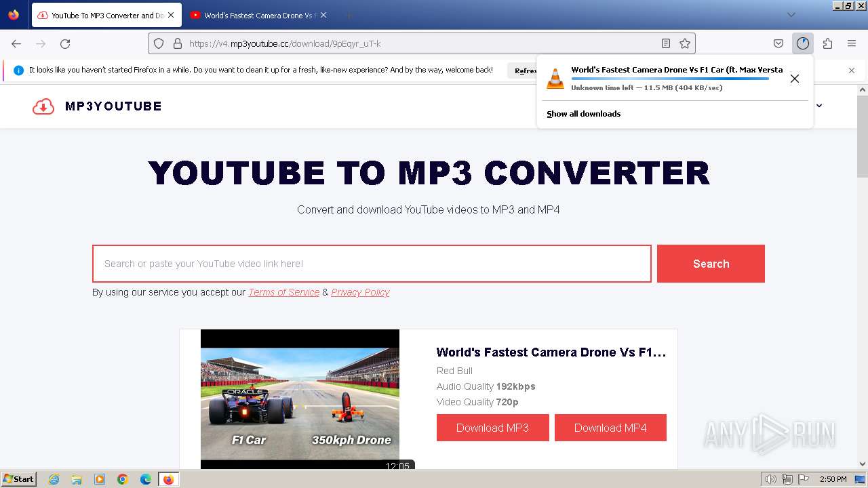The height and width of the screenshot is (488, 868).
Task: Close the YouTube To MP3 Converter tab
Action: click(x=170, y=15)
